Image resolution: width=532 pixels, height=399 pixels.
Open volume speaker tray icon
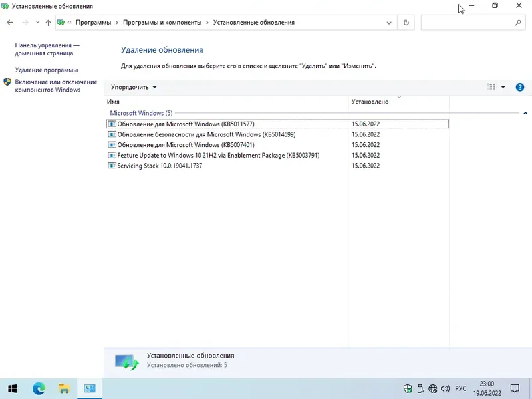tap(445, 389)
